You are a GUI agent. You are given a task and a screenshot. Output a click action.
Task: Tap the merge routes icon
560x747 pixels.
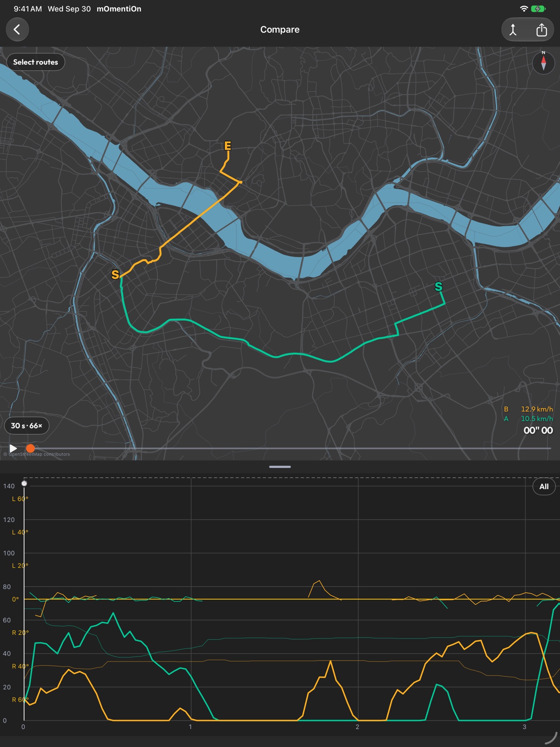point(513,30)
